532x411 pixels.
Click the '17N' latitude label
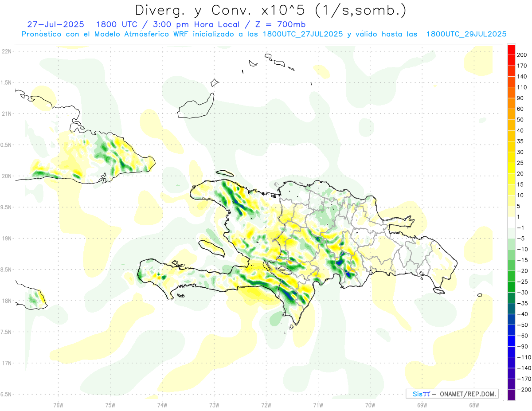(x=7, y=363)
